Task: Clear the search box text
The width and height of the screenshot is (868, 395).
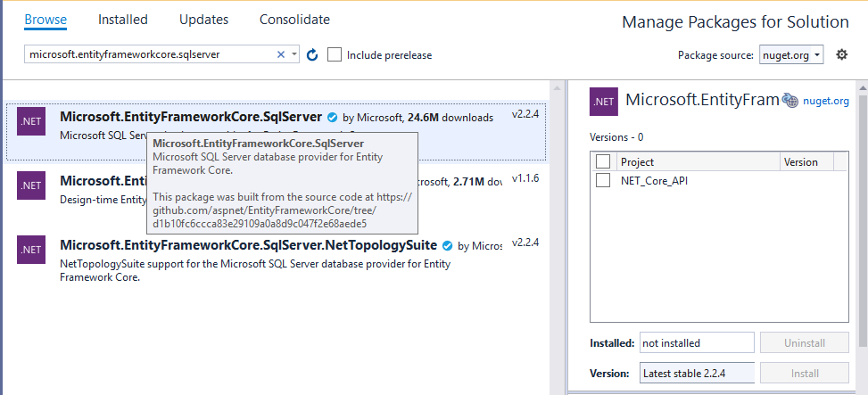Action: click(x=281, y=55)
